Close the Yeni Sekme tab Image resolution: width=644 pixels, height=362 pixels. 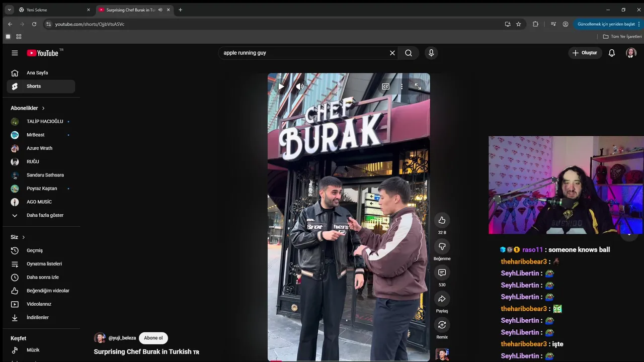pyautogui.click(x=88, y=10)
